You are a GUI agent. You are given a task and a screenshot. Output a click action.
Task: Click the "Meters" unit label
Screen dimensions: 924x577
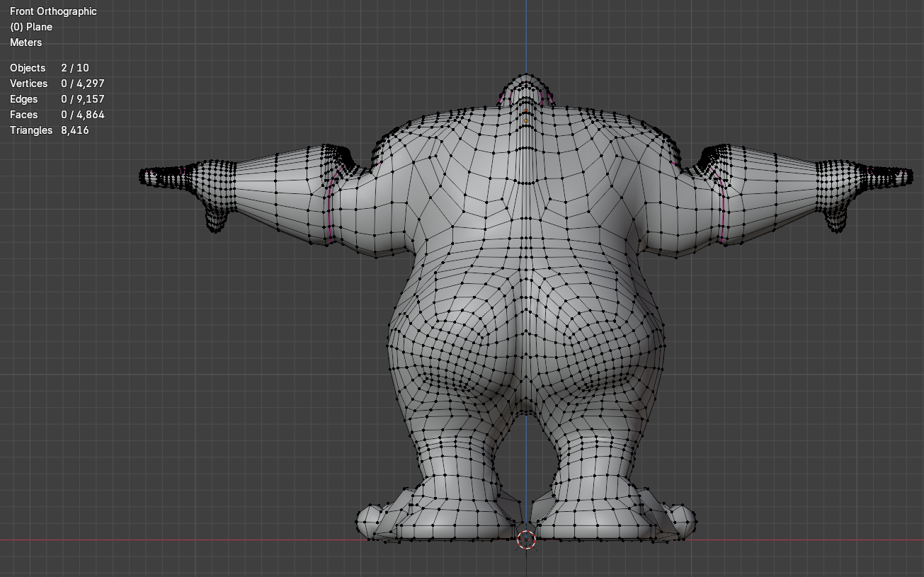25,42
